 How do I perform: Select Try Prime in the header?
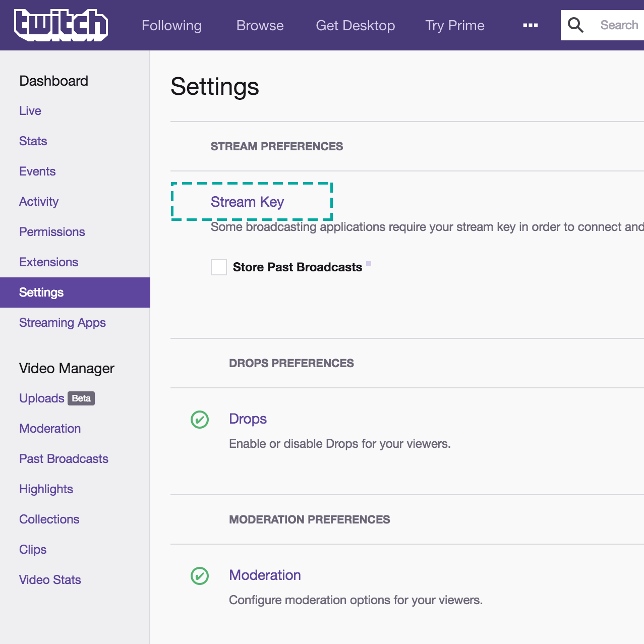pos(454,25)
